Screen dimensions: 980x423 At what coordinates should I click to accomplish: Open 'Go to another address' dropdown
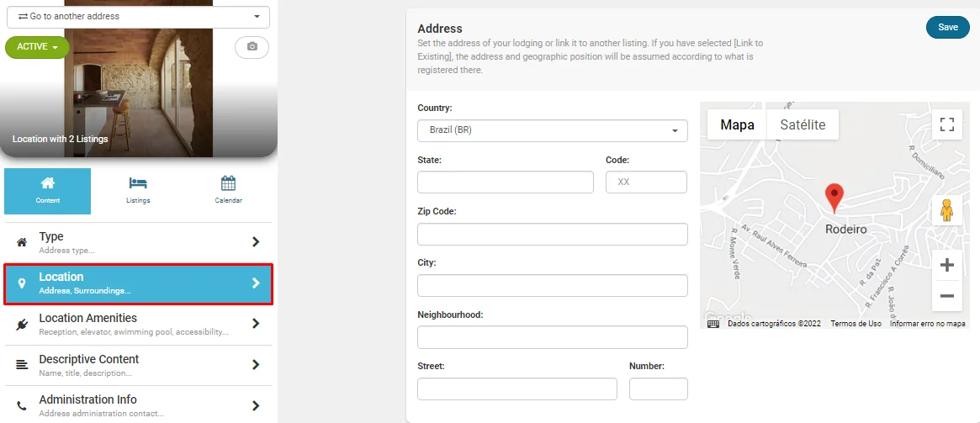138,17
